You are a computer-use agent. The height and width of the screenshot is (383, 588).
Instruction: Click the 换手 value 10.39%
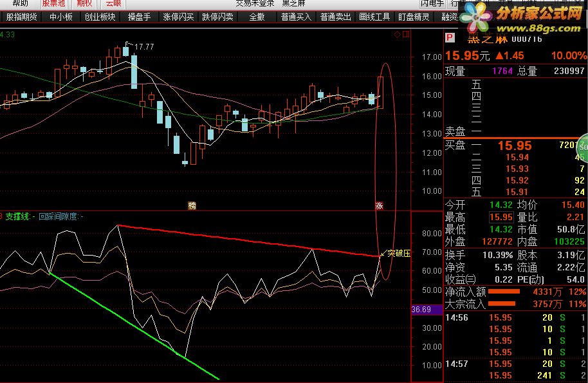pos(498,256)
